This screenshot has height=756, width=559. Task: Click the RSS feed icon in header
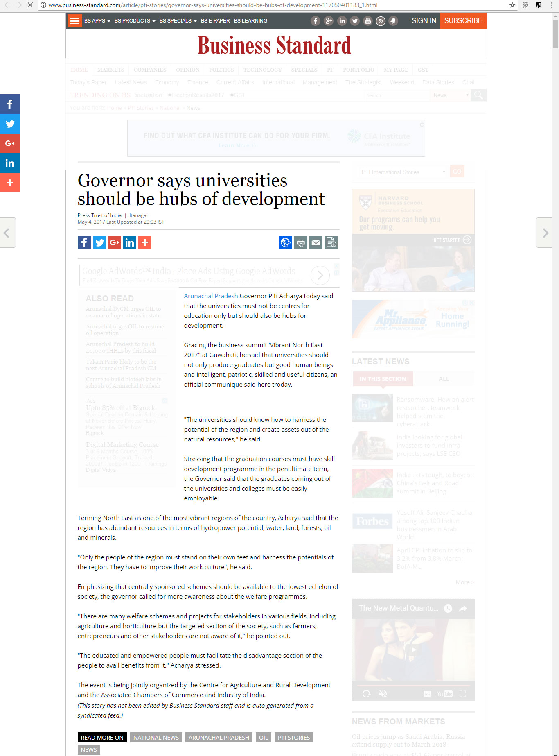point(381,21)
